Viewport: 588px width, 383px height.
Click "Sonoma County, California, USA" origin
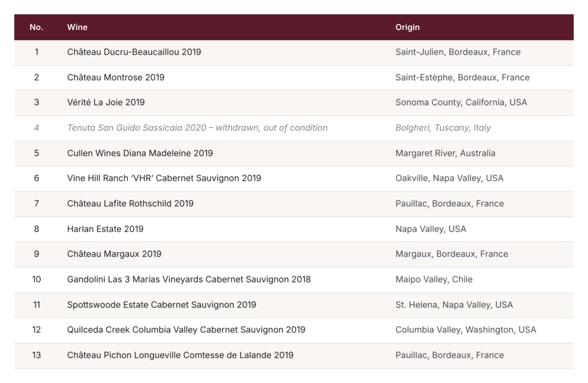click(x=461, y=102)
